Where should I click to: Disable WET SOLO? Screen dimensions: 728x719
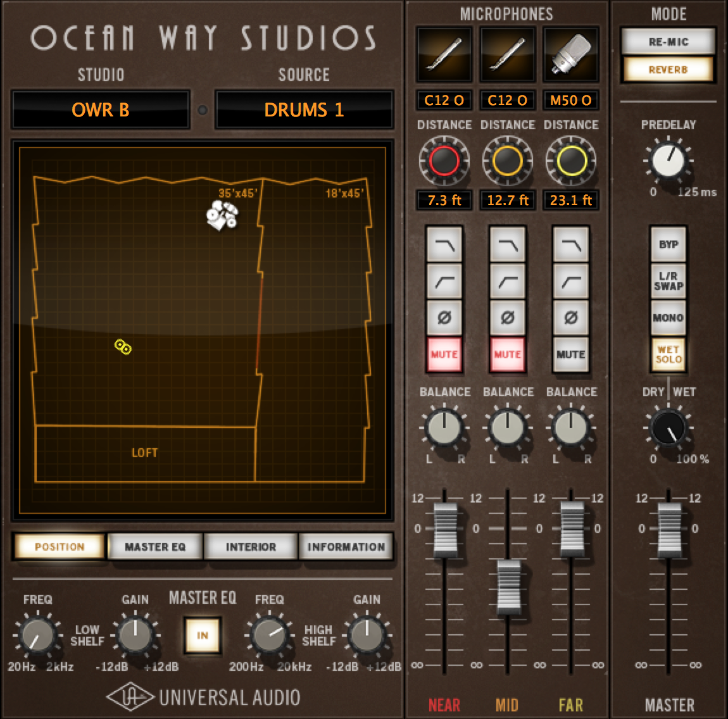click(x=668, y=354)
